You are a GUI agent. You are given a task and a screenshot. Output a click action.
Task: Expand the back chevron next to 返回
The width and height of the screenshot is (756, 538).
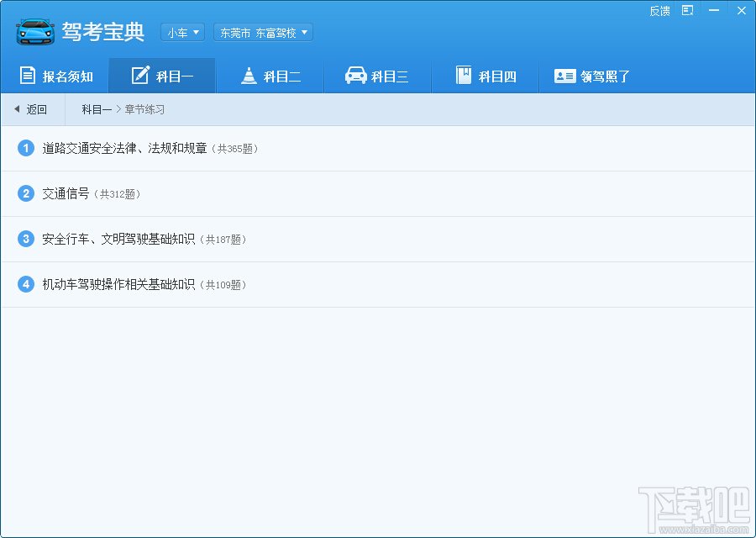click(x=18, y=108)
